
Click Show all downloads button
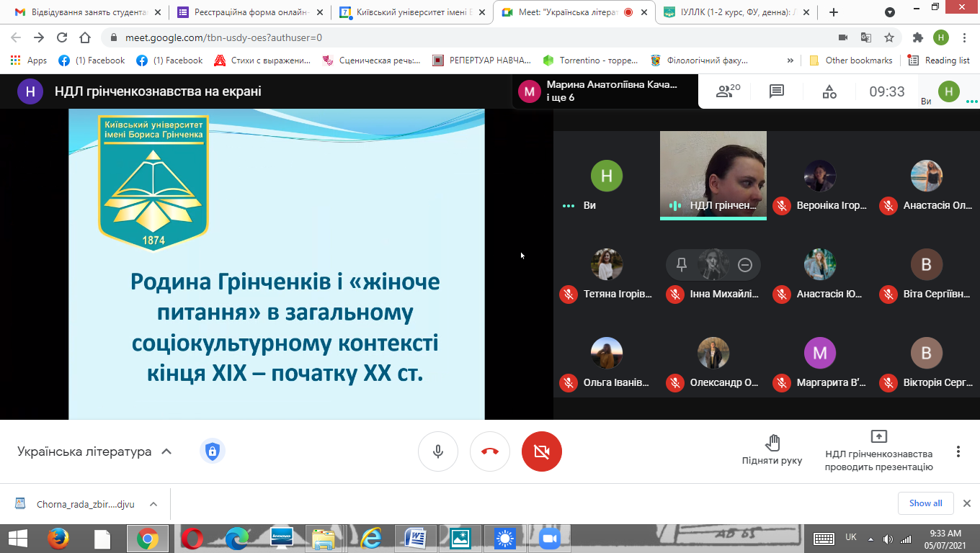[925, 503]
